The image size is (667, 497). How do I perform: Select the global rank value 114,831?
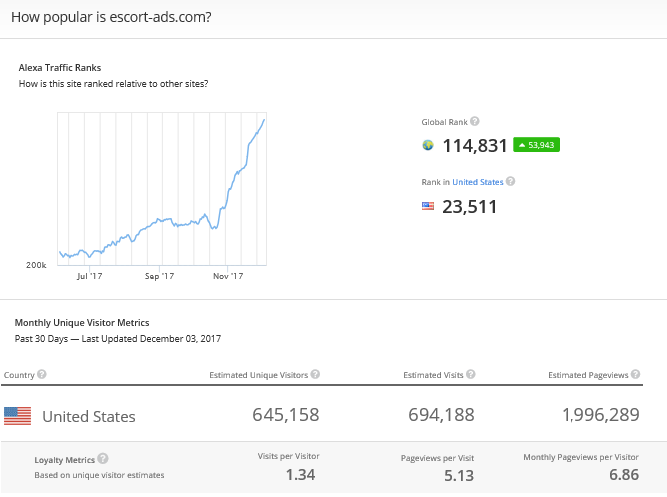(x=475, y=146)
